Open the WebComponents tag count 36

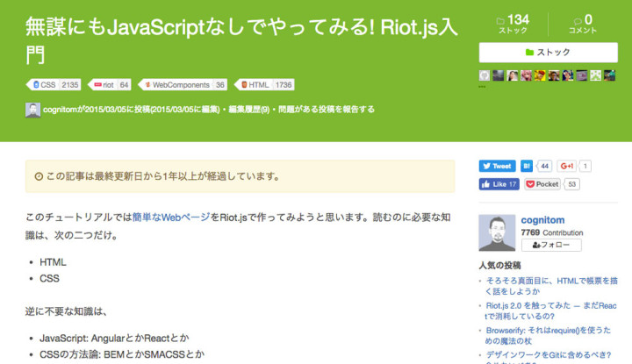219,84
